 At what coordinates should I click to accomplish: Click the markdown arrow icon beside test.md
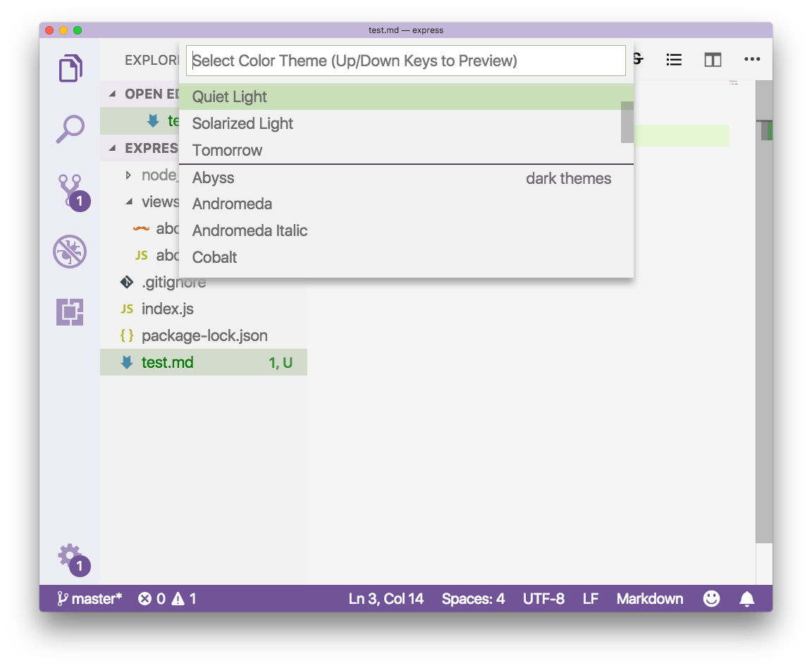[127, 362]
